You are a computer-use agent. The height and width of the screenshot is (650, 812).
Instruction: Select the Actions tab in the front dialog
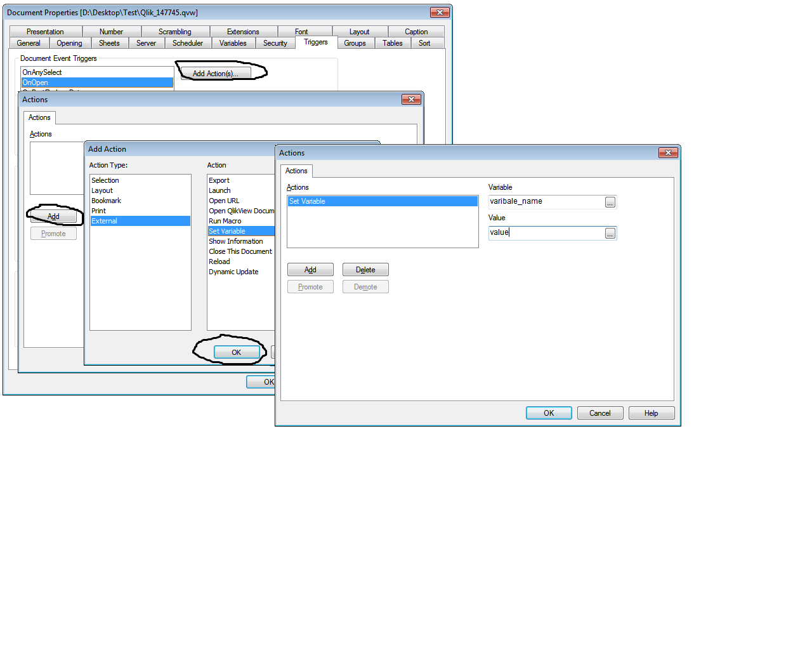(x=296, y=171)
